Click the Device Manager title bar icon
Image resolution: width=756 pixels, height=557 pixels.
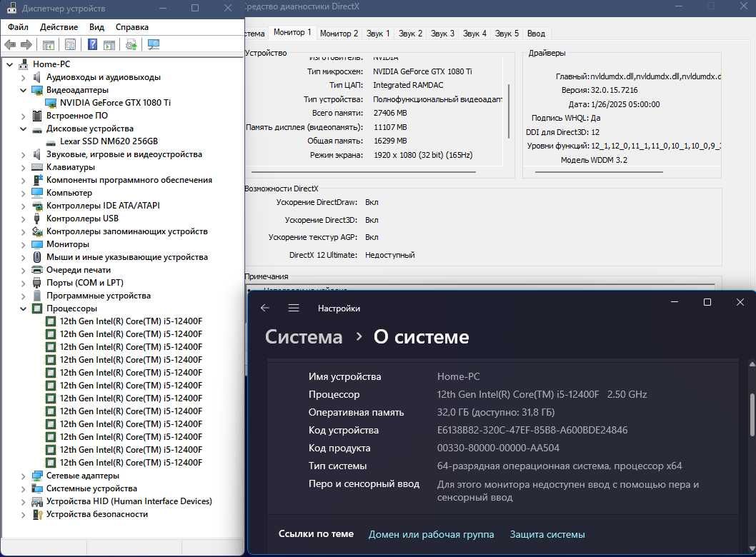(x=11, y=8)
